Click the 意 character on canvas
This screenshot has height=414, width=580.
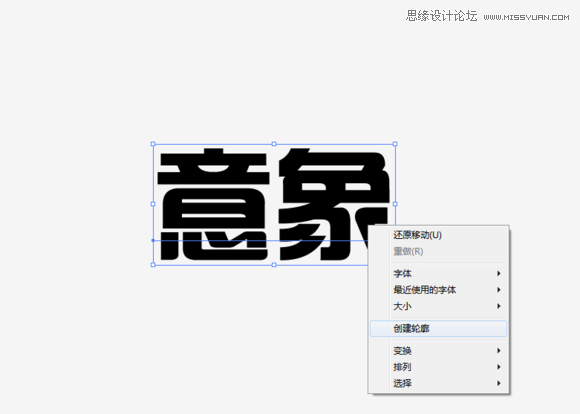tap(213, 204)
